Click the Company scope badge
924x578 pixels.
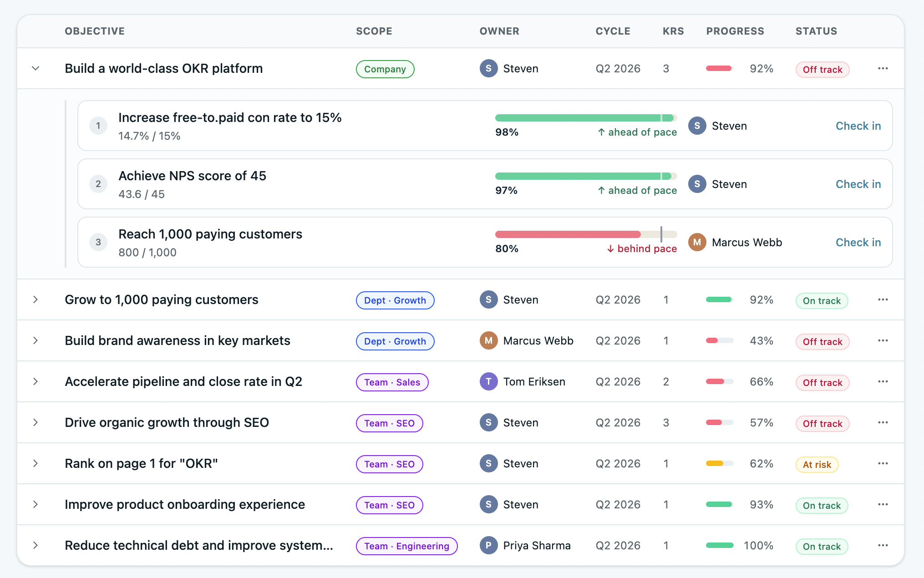pyautogui.click(x=385, y=69)
